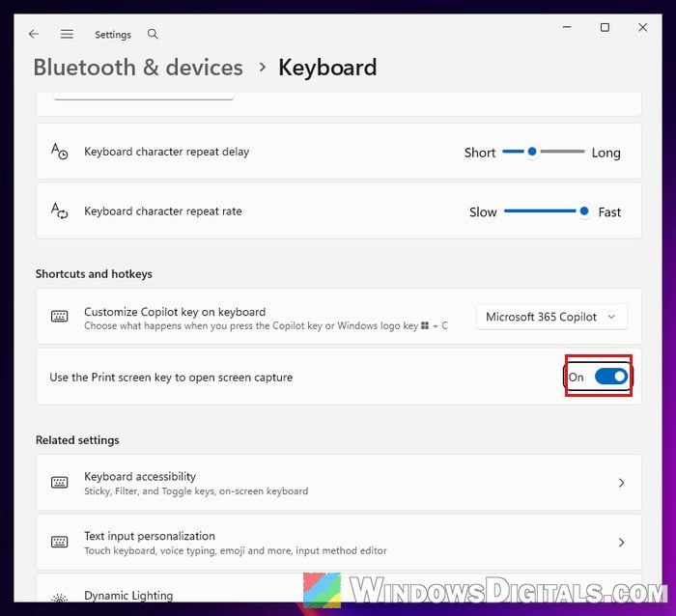The image size is (676, 616).
Task: Click Use the Print screen key text
Action: pyautogui.click(x=171, y=378)
